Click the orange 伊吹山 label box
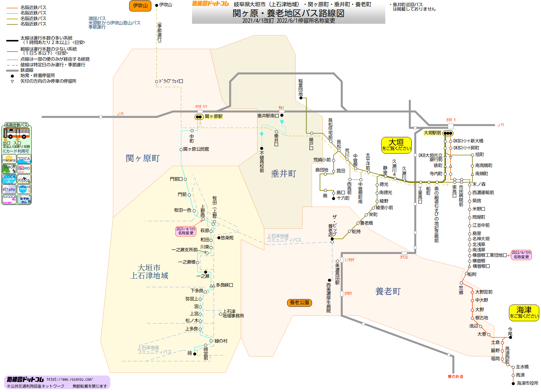Image resolution: width=541 pixels, height=392 pixels. pyautogui.click(x=140, y=6)
